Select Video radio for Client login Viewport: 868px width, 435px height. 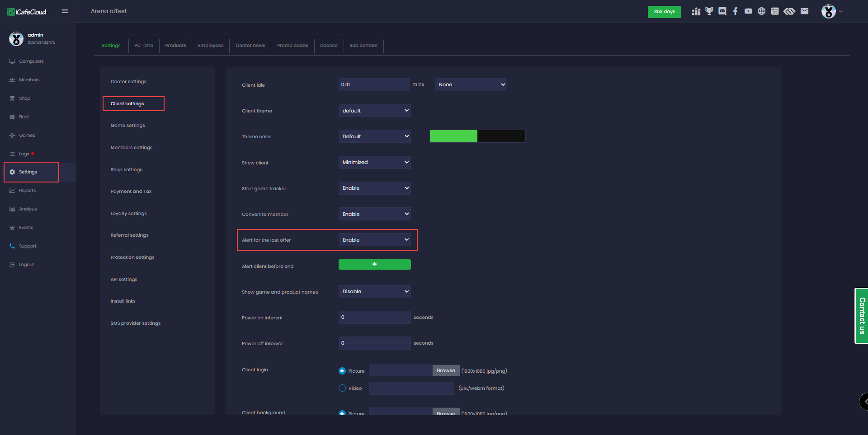tap(342, 388)
